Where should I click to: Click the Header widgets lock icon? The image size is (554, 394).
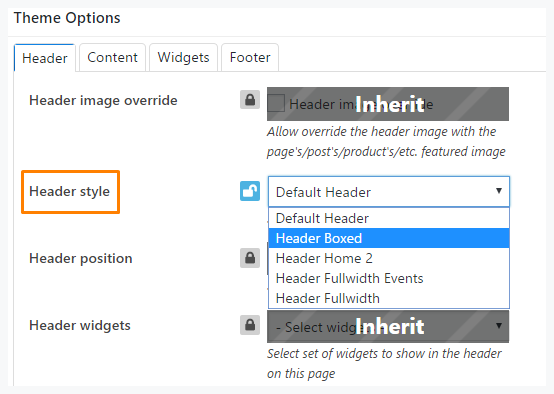pos(250,325)
